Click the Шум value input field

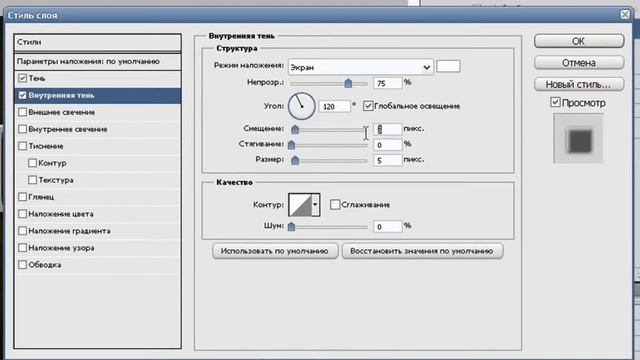[x=387, y=226]
